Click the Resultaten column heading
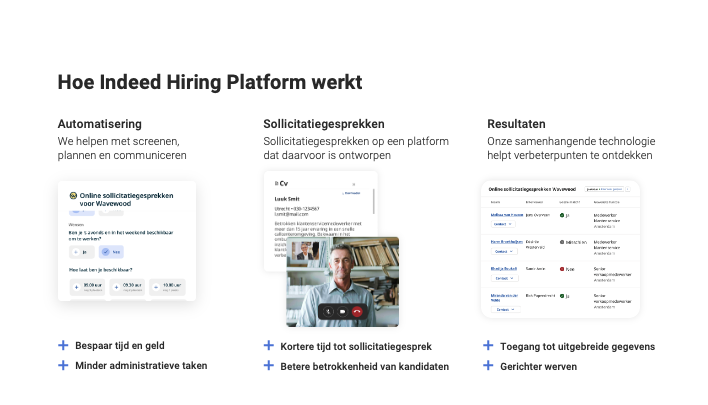This screenshot has width=708, height=405. point(516,124)
